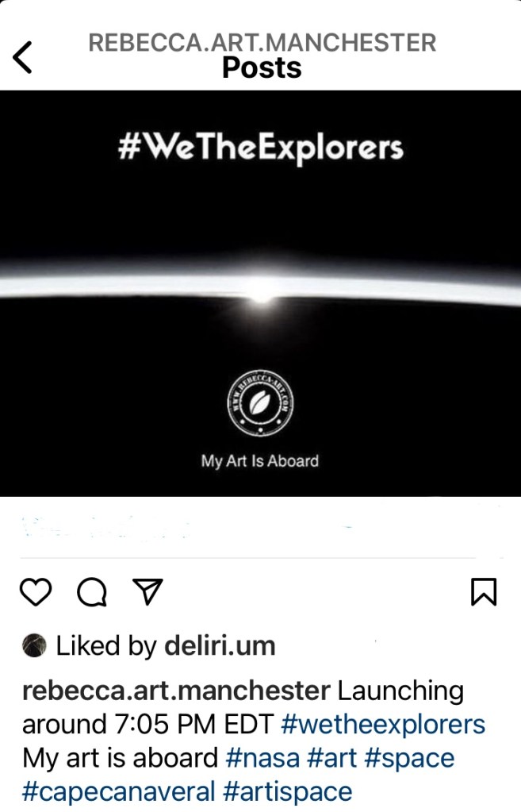This screenshot has height=812, width=521.
Task: Tap the #WeTheExplorers post image
Action: pyautogui.click(x=260, y=293)
